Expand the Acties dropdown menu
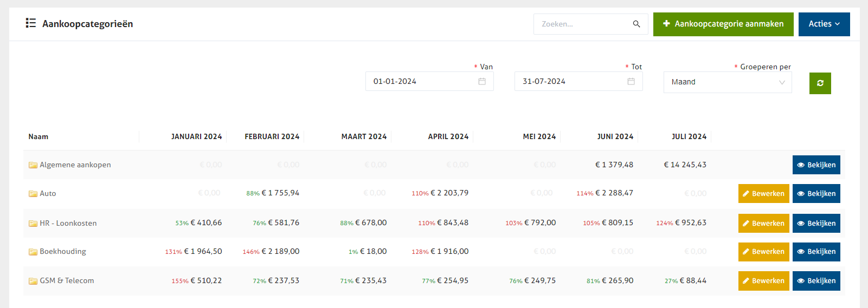Image resolution: width=868 pixels, height=308 pixels. tap(824, 24)
